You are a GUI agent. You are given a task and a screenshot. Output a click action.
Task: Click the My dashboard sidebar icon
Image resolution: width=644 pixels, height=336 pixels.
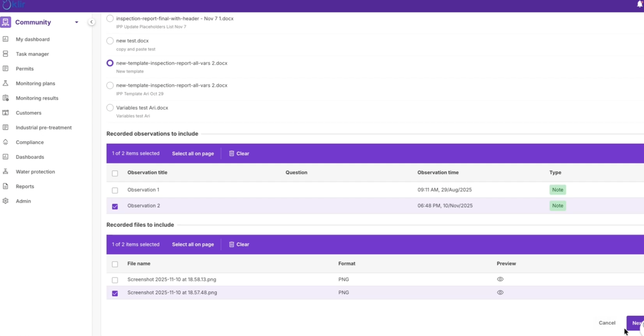(6, 39)
